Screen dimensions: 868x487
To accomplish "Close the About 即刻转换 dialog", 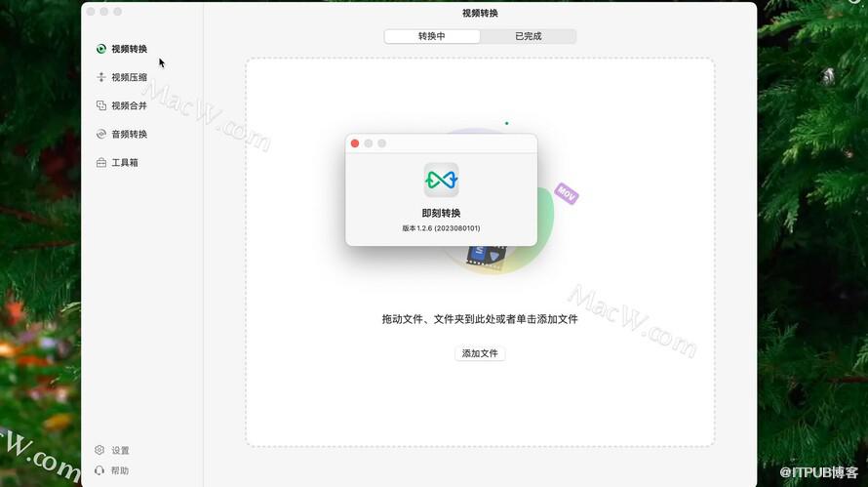I will coord(355,143).
